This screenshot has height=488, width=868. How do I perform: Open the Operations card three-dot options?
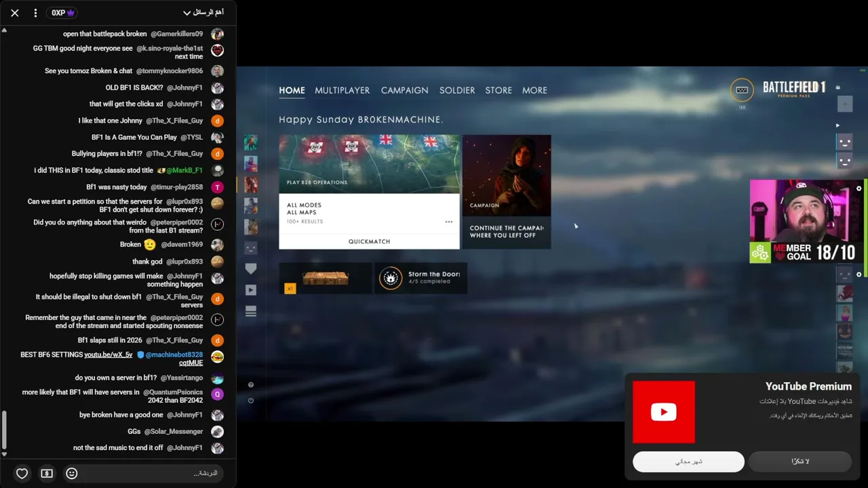click(448, 222)
